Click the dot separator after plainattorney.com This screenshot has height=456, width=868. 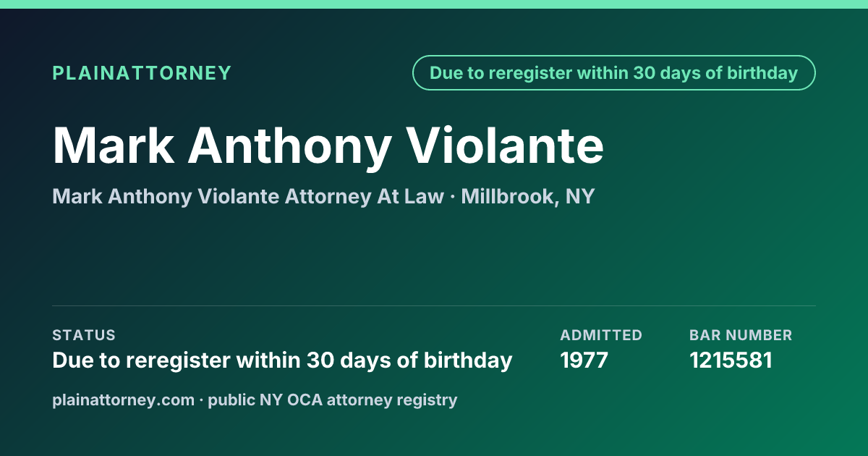(x=202, y=400)
